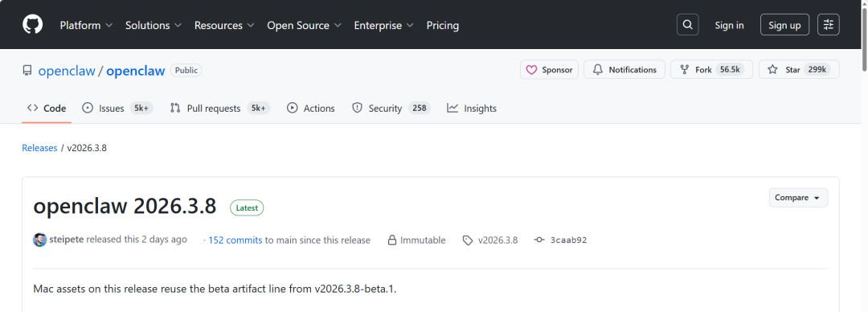Screen dimensions: 868x312
Task: Click the 'released this 2 days ago' text
Action: click(x=137, y=240)
